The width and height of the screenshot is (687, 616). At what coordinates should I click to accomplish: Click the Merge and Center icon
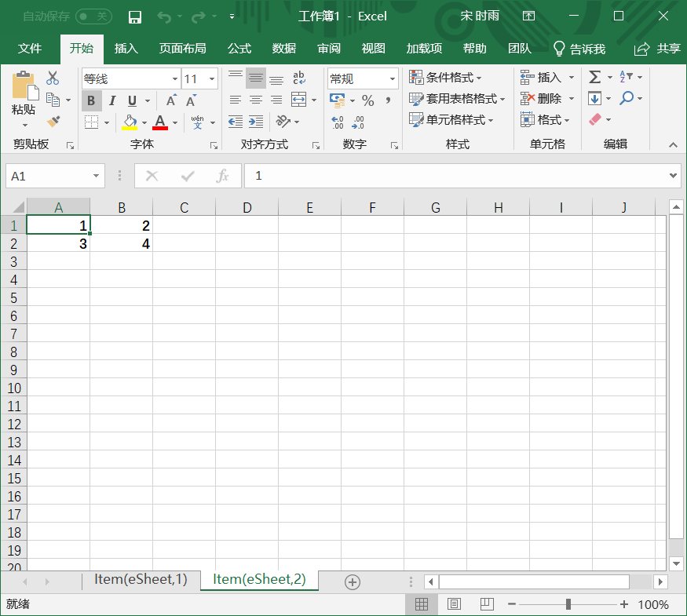(x=299, y=100)
